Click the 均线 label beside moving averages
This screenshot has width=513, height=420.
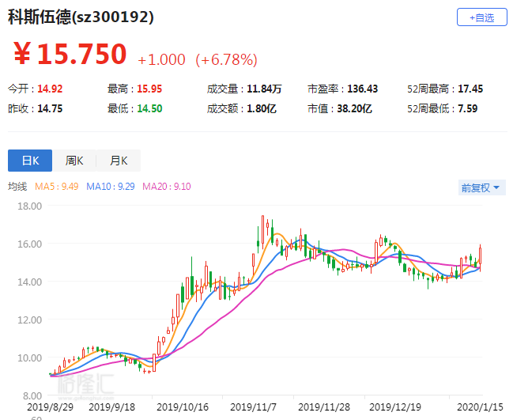[17, 187]
